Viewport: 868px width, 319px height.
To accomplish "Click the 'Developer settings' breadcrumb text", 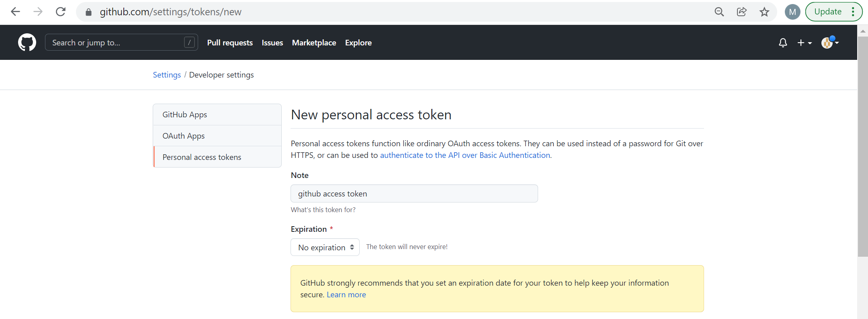I will coord(221,75).
